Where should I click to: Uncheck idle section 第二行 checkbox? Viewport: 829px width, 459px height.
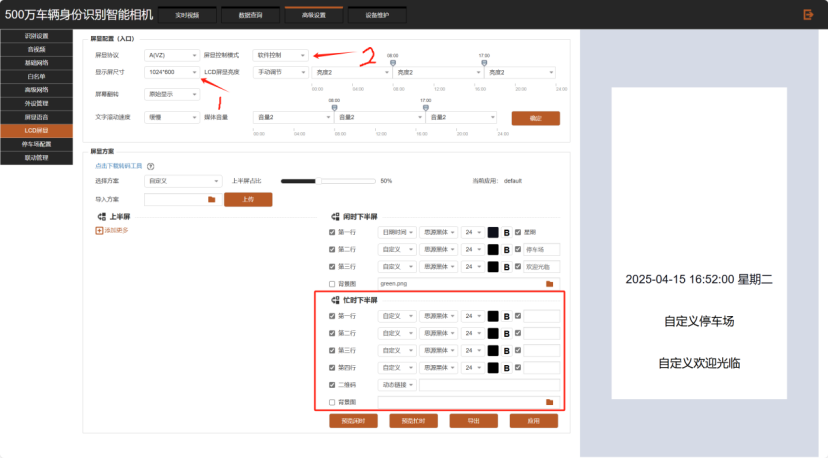click(x=332, y=250)
